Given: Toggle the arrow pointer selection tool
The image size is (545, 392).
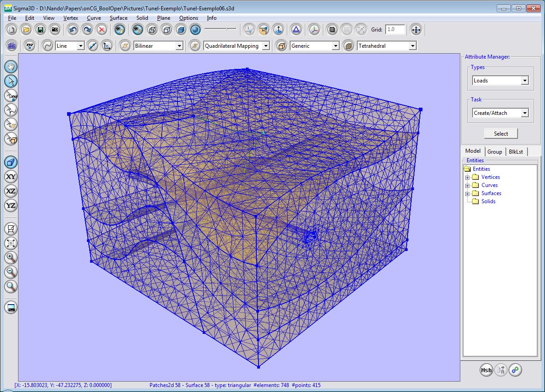Looking at the screenshot, I should point(11,81).
